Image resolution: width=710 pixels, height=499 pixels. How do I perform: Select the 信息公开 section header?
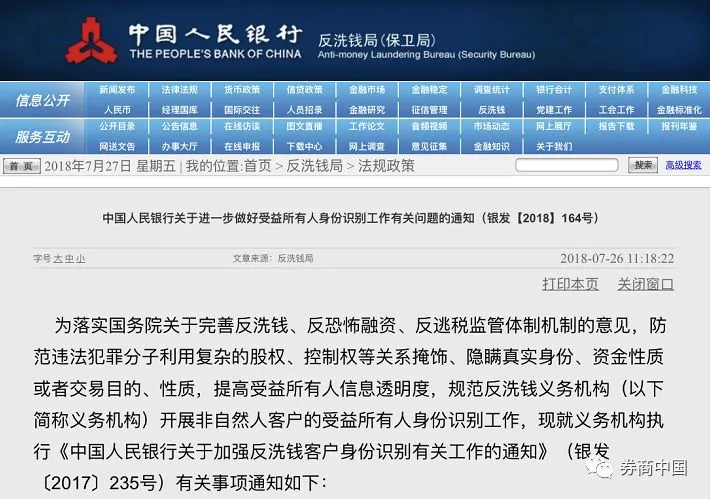[x=43, y=100]
